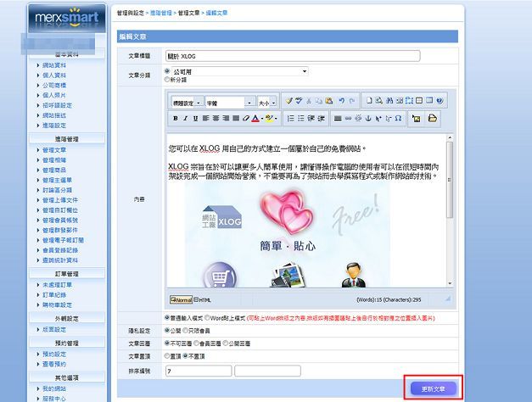Select 公開回應 reply radio option
Viewport: 532px width, 402px height.
tap(226, 343)
